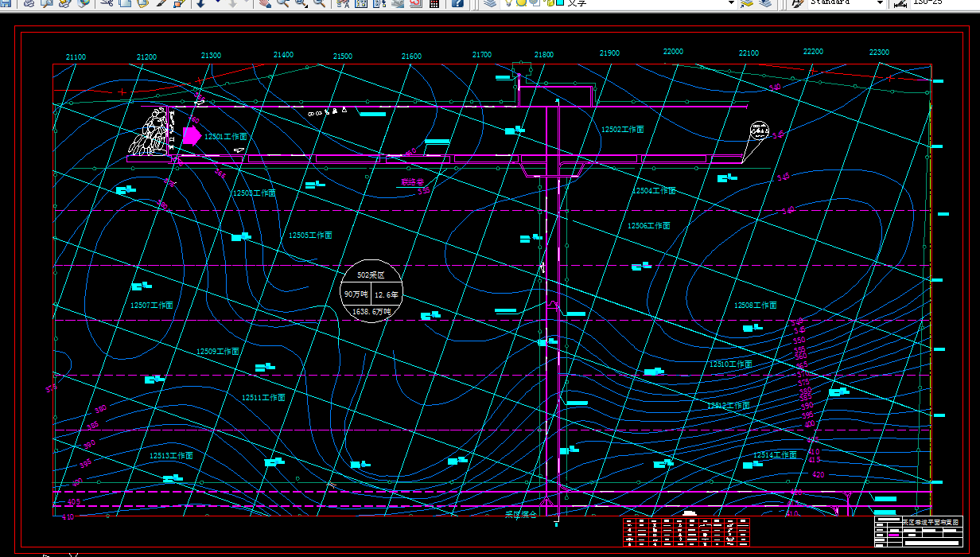
Task: Click the red legend table below drawing
Action: 686,532
